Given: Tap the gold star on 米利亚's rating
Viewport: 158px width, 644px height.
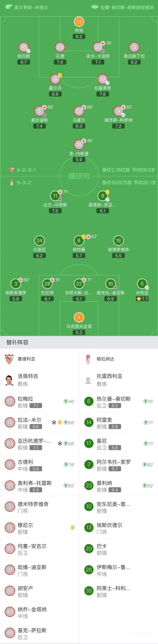Looking at the screenshot, I should [138, 299].
